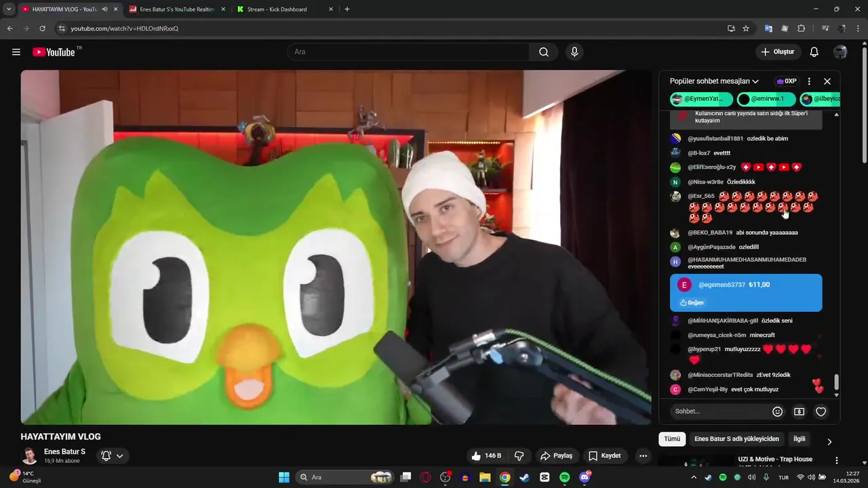
Task: Open the YouTube guide hamburger menu
Action: pyautogui.click(x=16, y=52)
